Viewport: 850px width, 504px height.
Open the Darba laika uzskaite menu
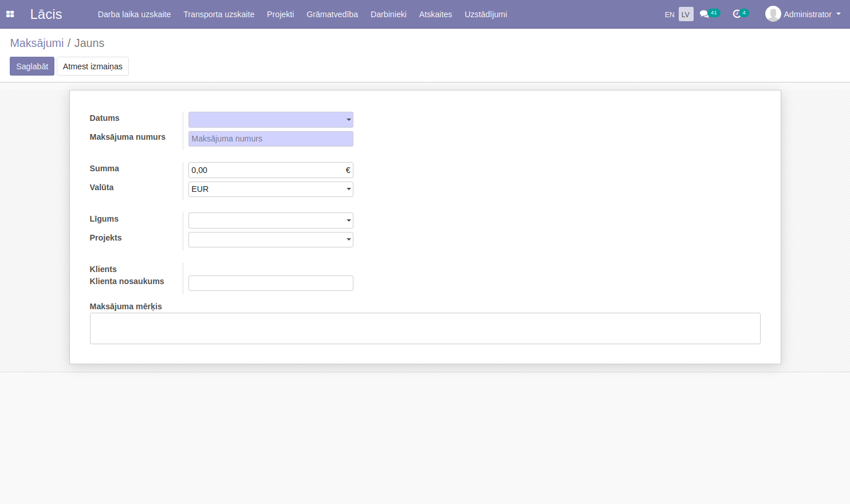pos(134,14)
